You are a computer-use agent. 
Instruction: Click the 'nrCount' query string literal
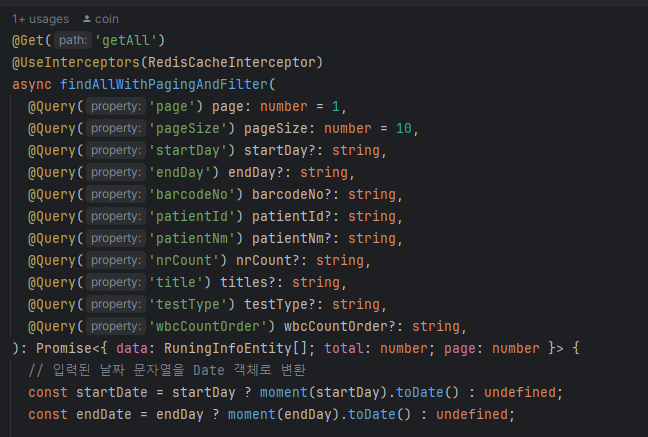pos(183,260)
